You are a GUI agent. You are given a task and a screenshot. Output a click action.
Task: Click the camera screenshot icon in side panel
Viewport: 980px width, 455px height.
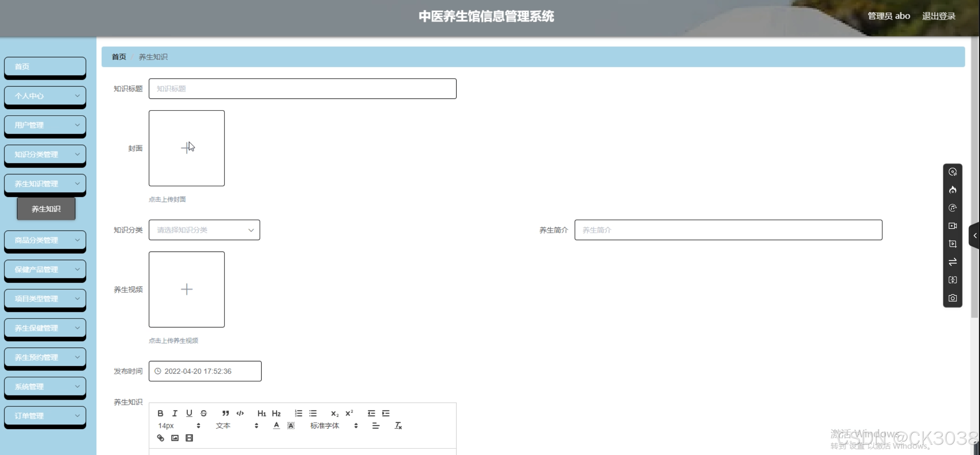(x=952, y=298)
